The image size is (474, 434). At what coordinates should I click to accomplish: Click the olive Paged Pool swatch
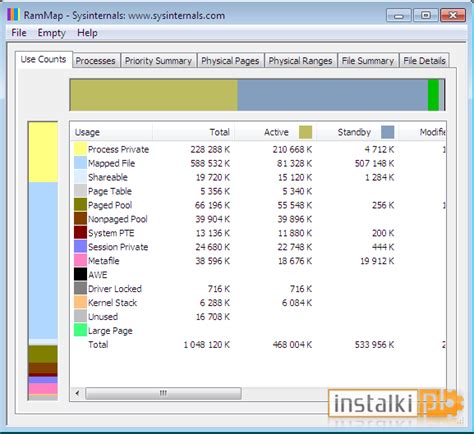tap(80, 205)
